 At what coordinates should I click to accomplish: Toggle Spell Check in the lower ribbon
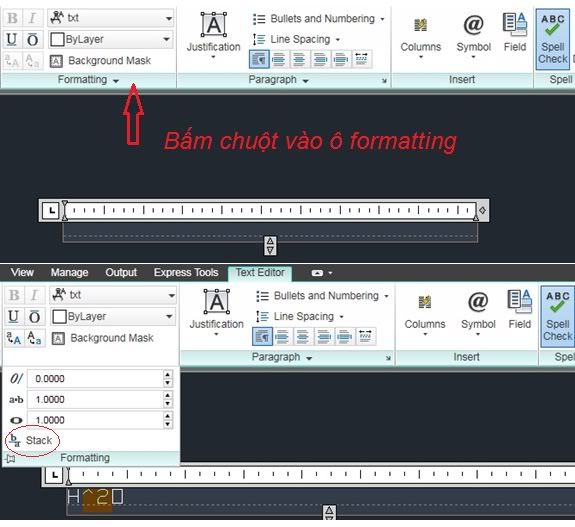557,316
